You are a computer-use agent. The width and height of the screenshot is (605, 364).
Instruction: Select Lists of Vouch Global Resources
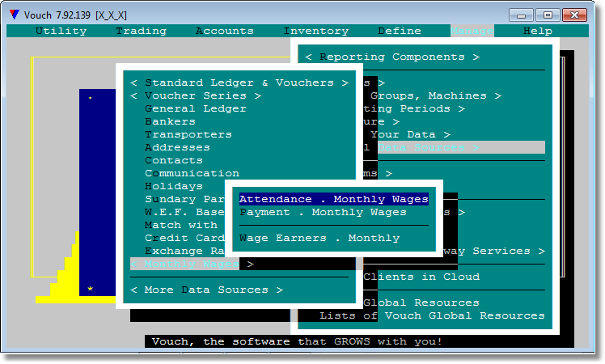tap(432, 315)
